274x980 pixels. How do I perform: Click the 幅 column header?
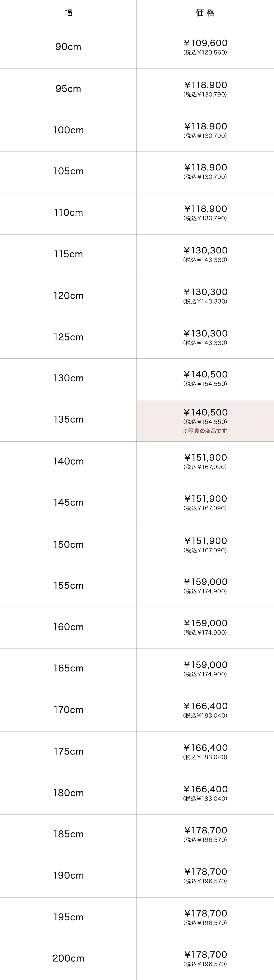pyautogui.click(x=68, y=13)
